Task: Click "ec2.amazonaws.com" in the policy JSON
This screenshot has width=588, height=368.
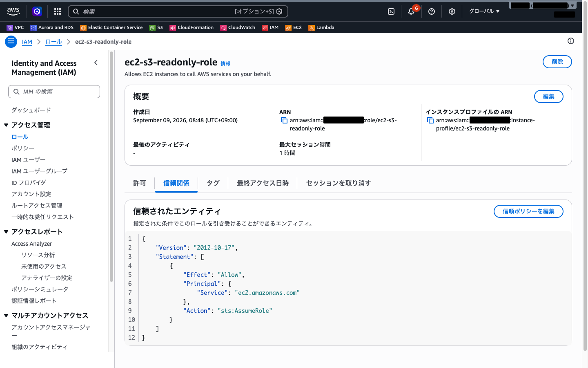Action: [x=267, y=293]
